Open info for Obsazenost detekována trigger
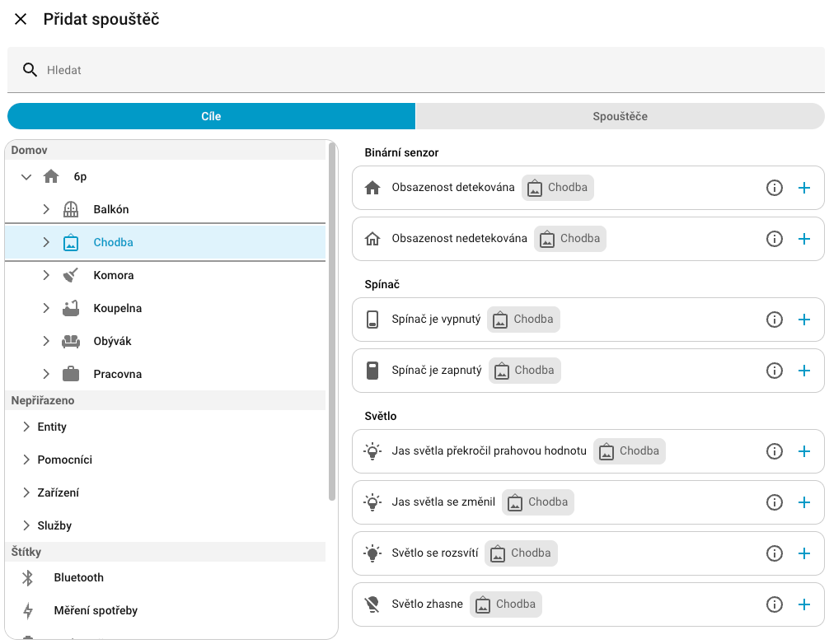This screenshot has width=829, height=644. pyautogui.click(x=774, y=187)
